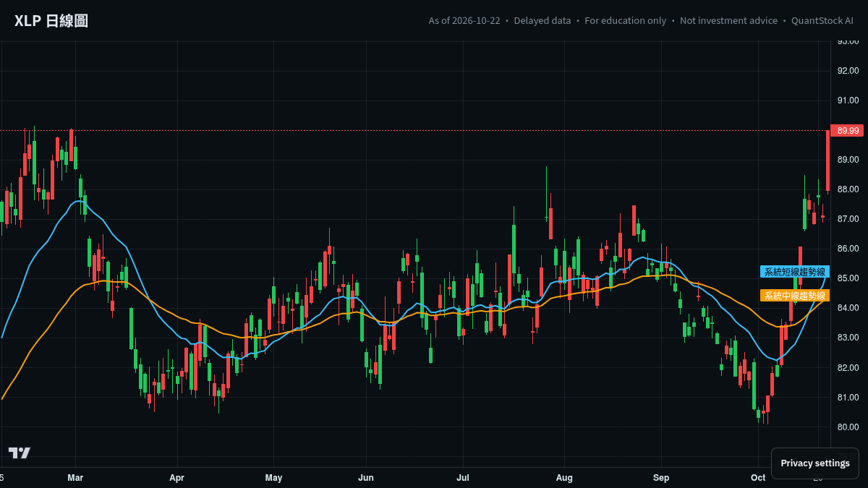Click the Jun label on time axis
868x488 pixels.
(366, 478)
